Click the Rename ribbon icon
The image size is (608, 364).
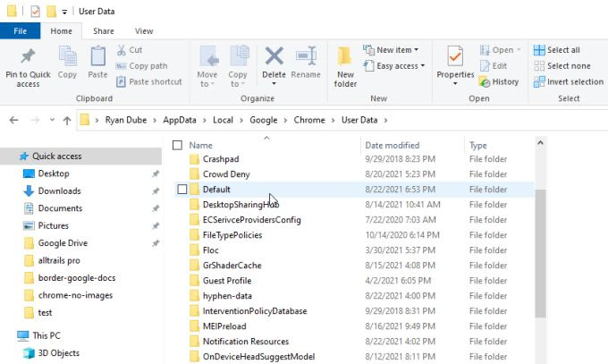(307, 55)
